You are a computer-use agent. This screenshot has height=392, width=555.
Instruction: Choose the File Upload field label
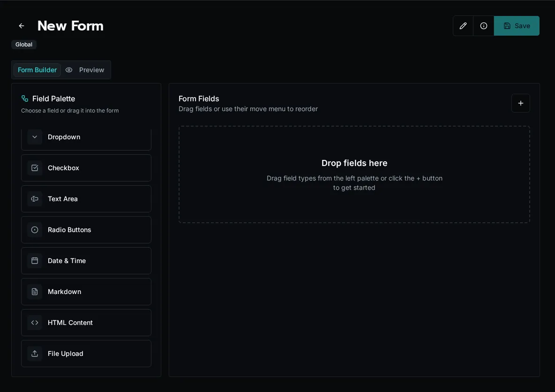coord(66,354)
